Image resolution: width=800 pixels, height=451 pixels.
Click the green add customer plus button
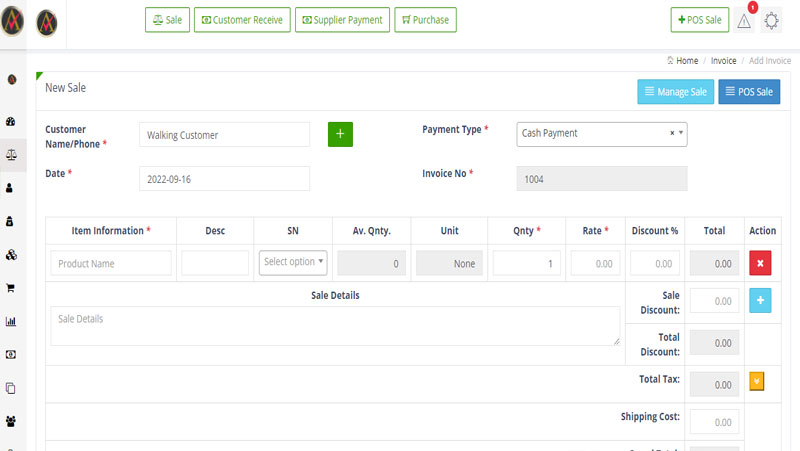tap(340, 134)
